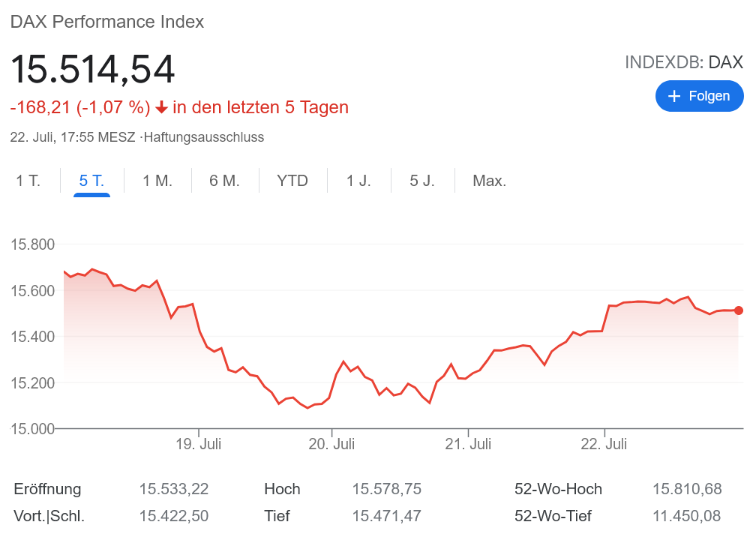Screen dimensions: 756x546
Task: Select the 5 T. time range tab
Action: [x=91, y=181]
